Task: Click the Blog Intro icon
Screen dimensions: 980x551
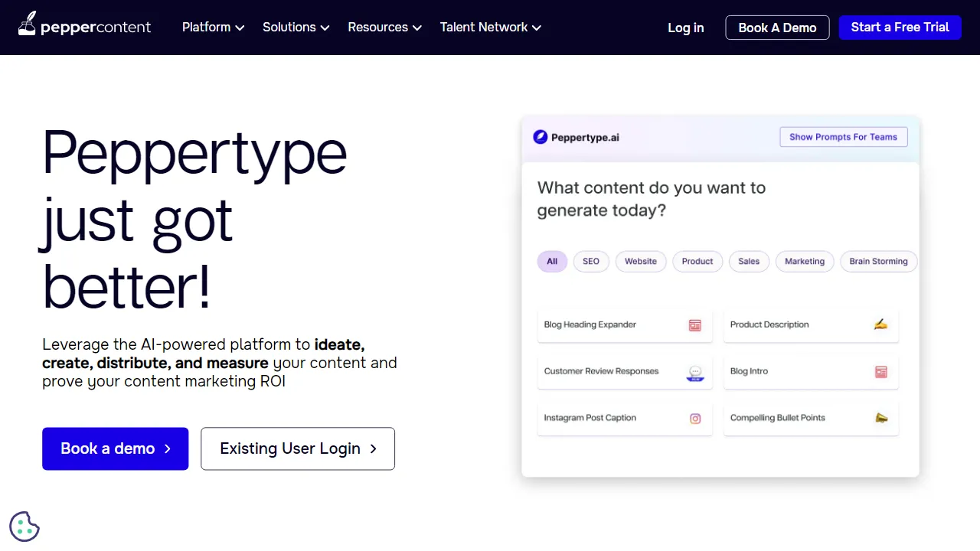Action: point(881,372)
